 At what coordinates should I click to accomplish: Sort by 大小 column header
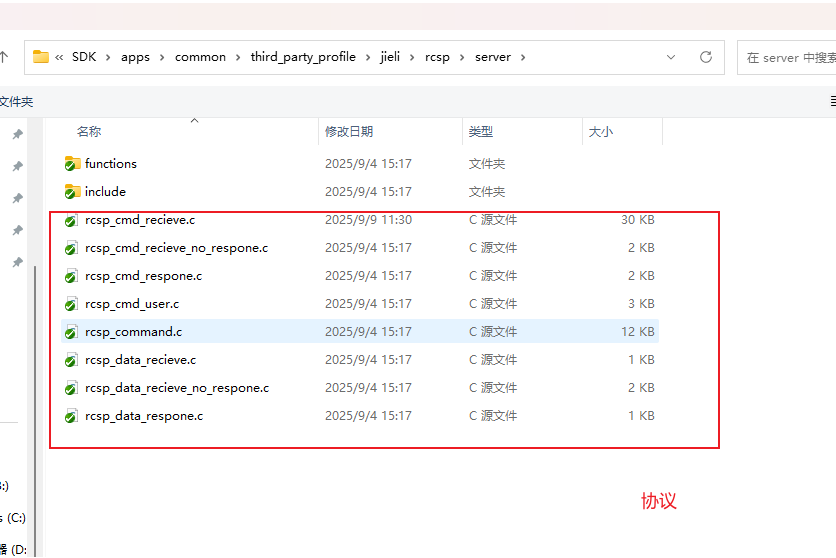601,131
